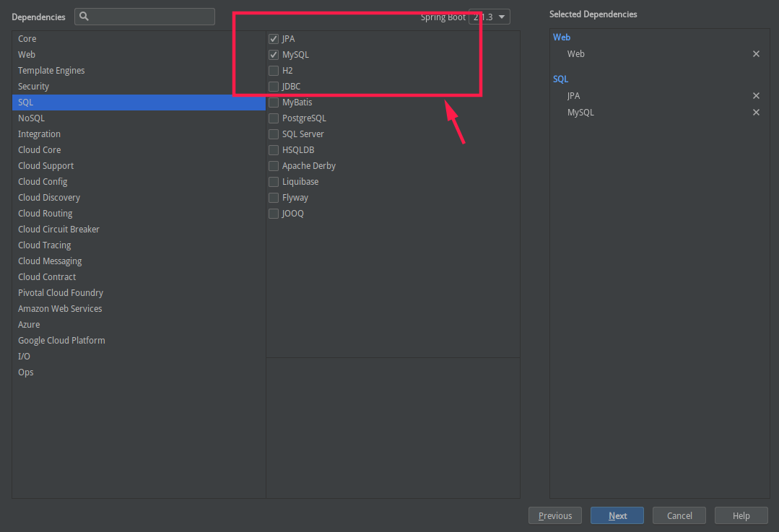779x532 pixels.
Task: Click the Previous button
Action: pyautogui.click(x=554, y=515)
